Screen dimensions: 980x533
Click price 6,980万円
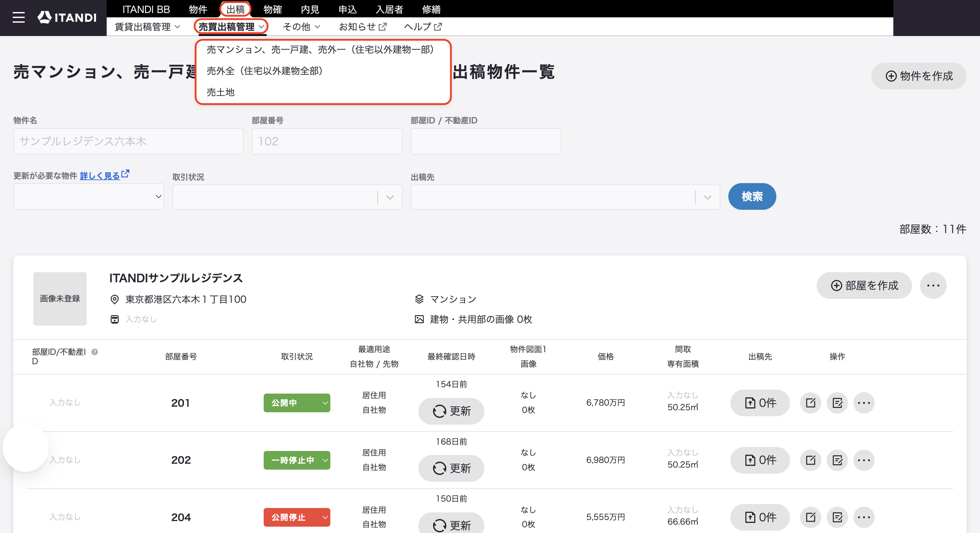(x=605, y=460)
